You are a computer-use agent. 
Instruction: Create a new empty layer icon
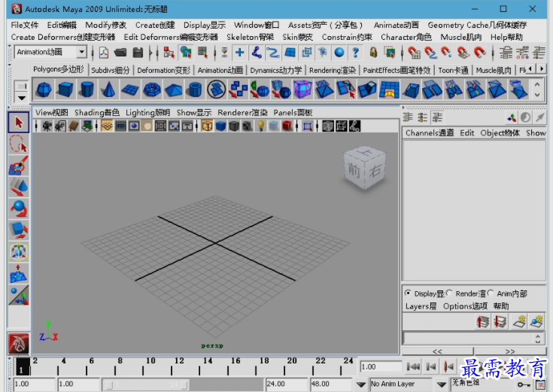(519, 322)
